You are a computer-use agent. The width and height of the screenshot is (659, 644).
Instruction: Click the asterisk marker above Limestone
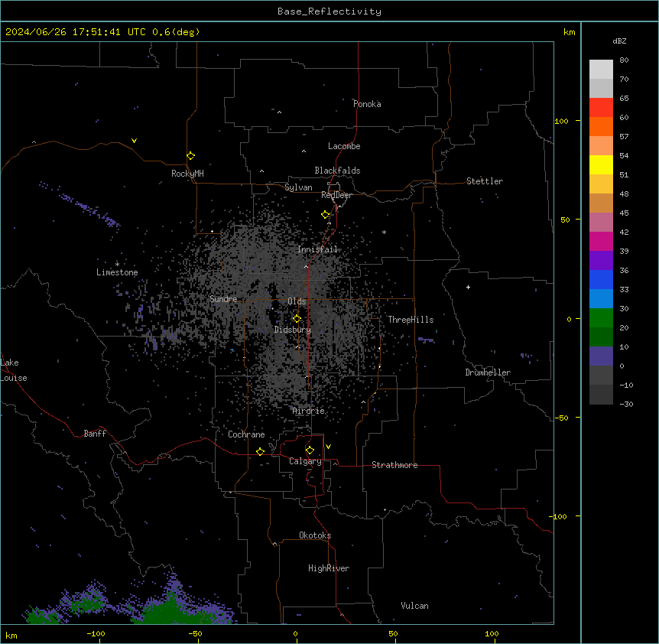pyautogui.click(x=117, y=264)
